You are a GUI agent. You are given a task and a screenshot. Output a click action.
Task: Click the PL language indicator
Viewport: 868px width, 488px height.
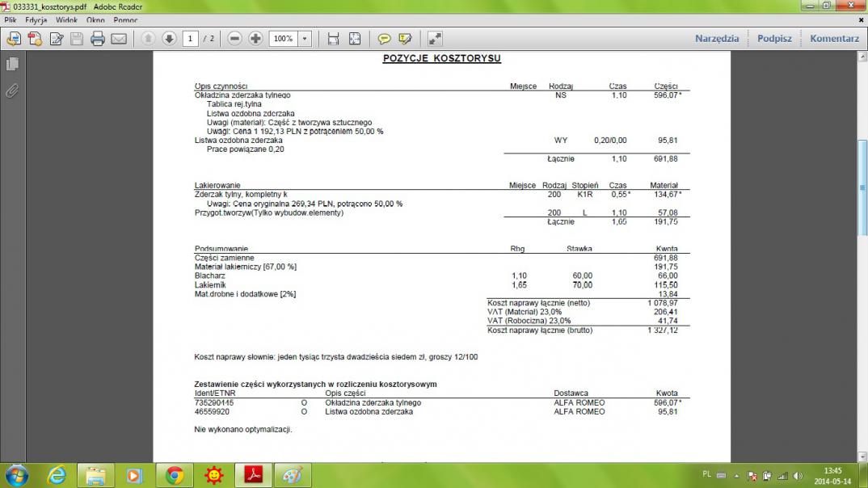[706, 475]
